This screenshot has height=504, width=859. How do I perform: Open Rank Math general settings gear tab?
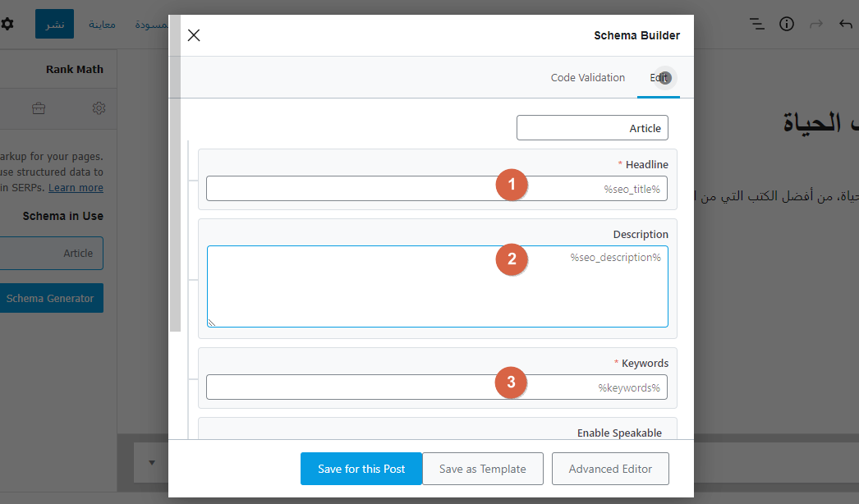pyautogui.click(x=99, y=108)
